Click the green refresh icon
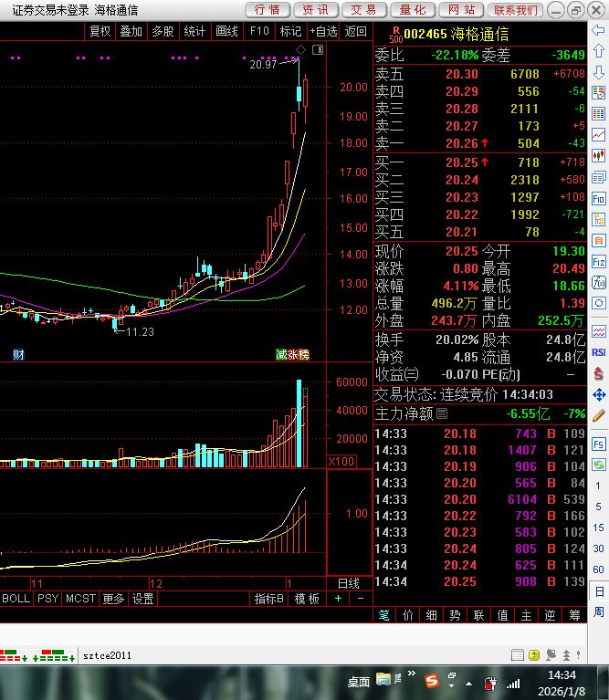This screenshot has width=609, height=700. [598, 465]
